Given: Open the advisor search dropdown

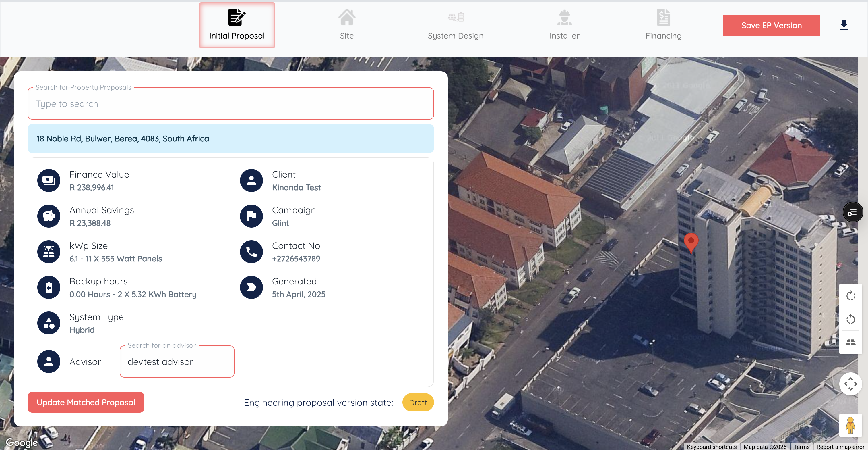Looking at the screenshot, I should point(177,361).
